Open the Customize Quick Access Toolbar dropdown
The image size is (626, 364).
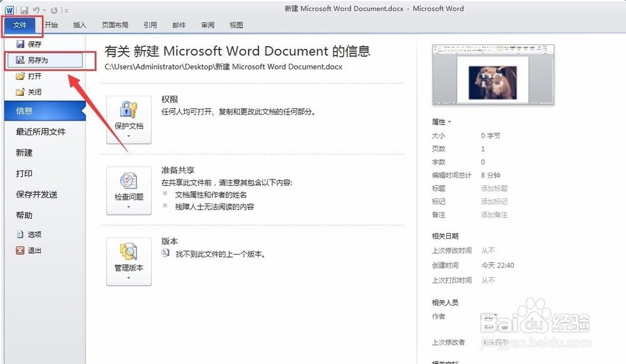(66, 10)
